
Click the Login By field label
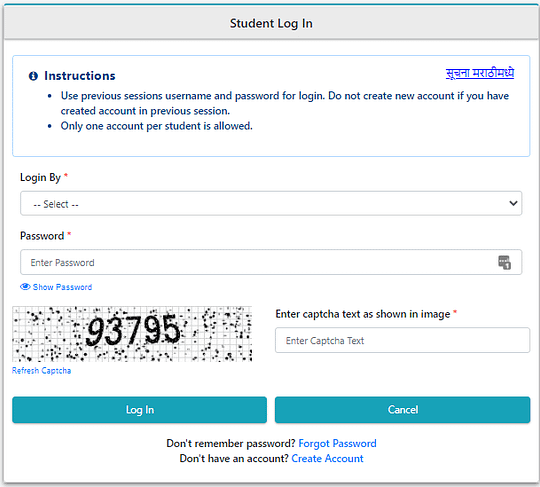[40, 177]
